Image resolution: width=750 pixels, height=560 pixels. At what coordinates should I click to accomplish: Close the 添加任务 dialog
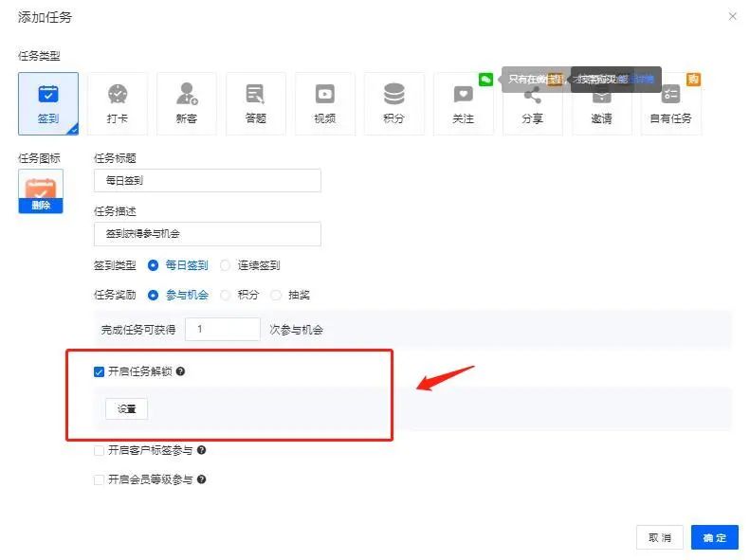(732, 17)
